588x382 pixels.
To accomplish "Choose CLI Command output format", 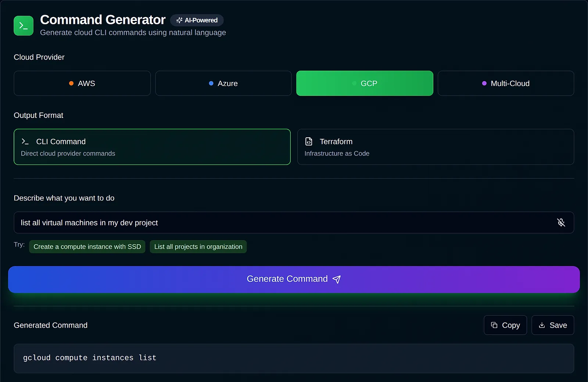I will [152, 147].
